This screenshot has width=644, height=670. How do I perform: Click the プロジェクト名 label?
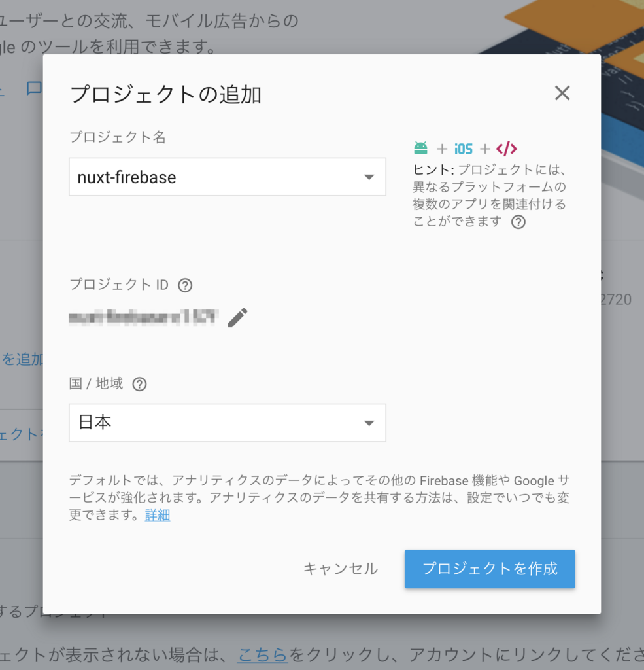118,137
